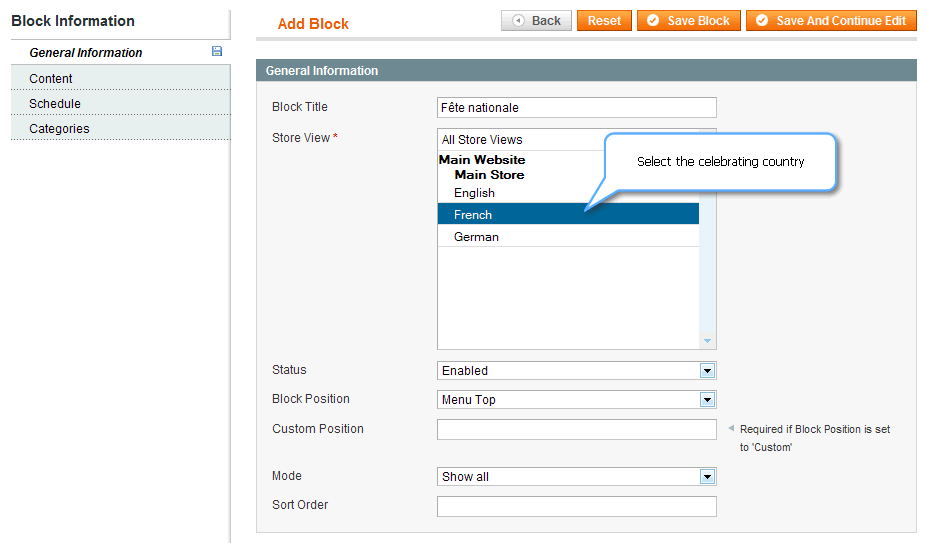The image size is (927, 543).
Task: Click the save icon beside General Information
Action: tap(217, 51)
